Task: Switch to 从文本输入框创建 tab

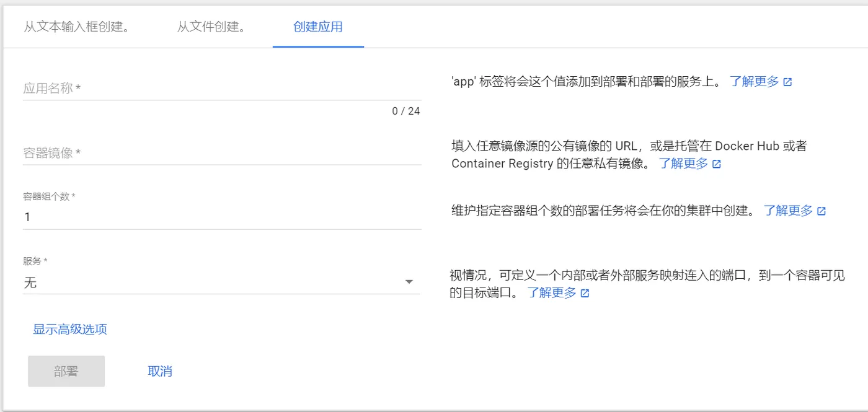Action: point(77,27)
